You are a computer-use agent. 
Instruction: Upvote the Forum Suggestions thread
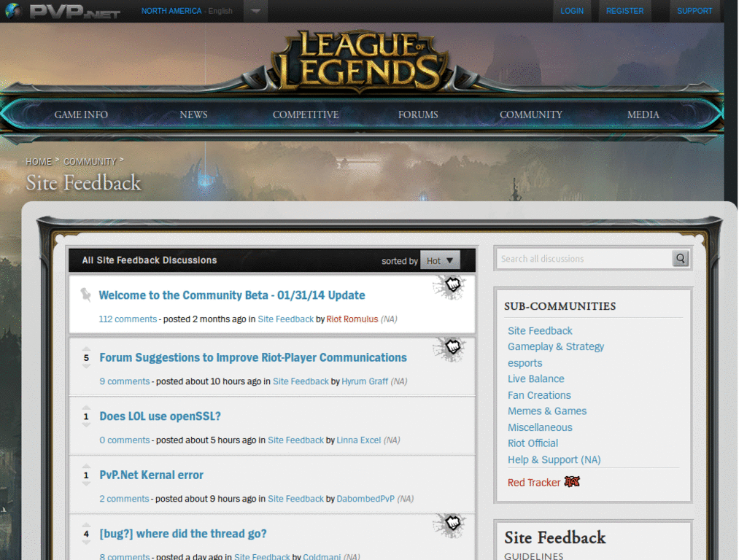pos(86,349)
